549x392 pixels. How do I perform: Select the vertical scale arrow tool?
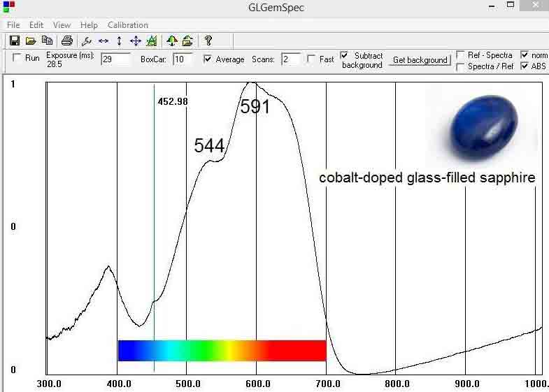(120, 41)
